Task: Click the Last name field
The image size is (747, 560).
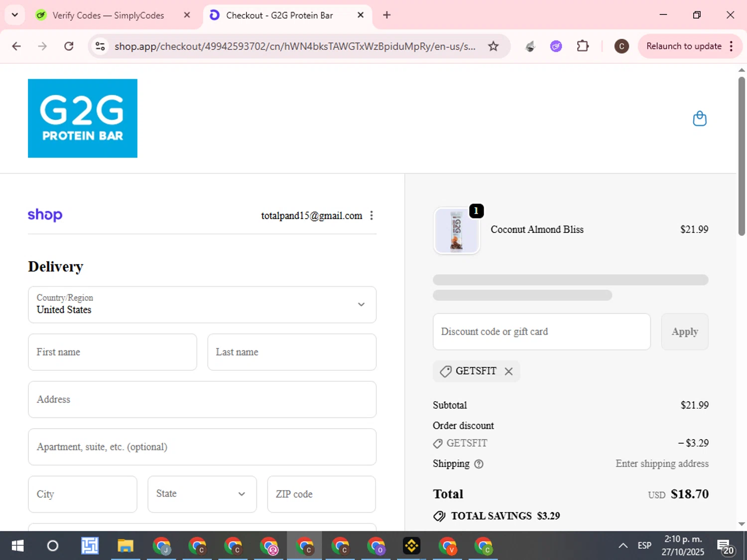Action: (292, 352)
